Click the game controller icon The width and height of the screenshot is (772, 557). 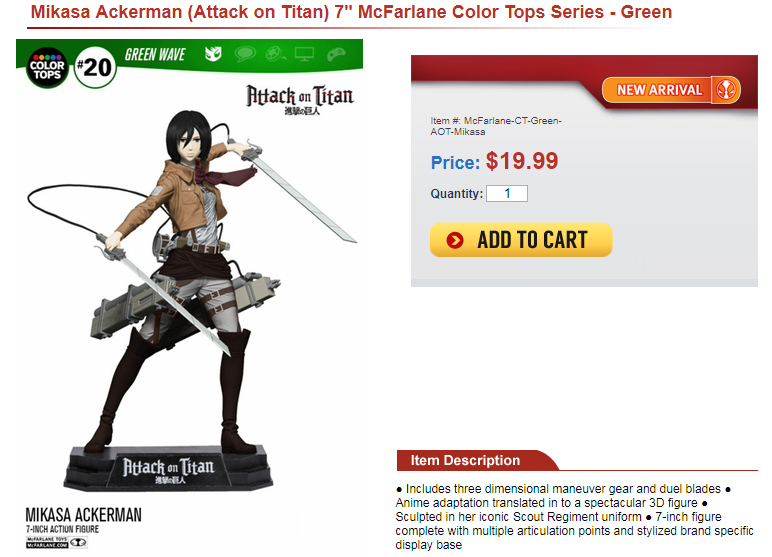(336, 54)
